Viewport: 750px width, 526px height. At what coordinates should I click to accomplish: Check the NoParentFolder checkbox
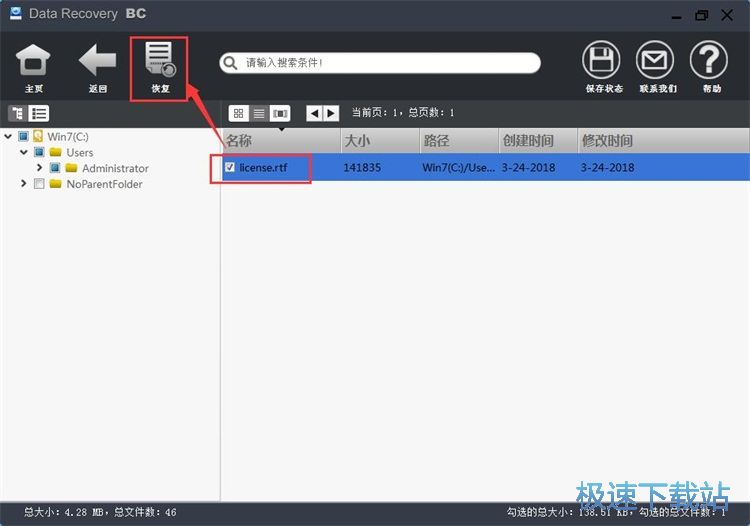click(x=39, y=184)
